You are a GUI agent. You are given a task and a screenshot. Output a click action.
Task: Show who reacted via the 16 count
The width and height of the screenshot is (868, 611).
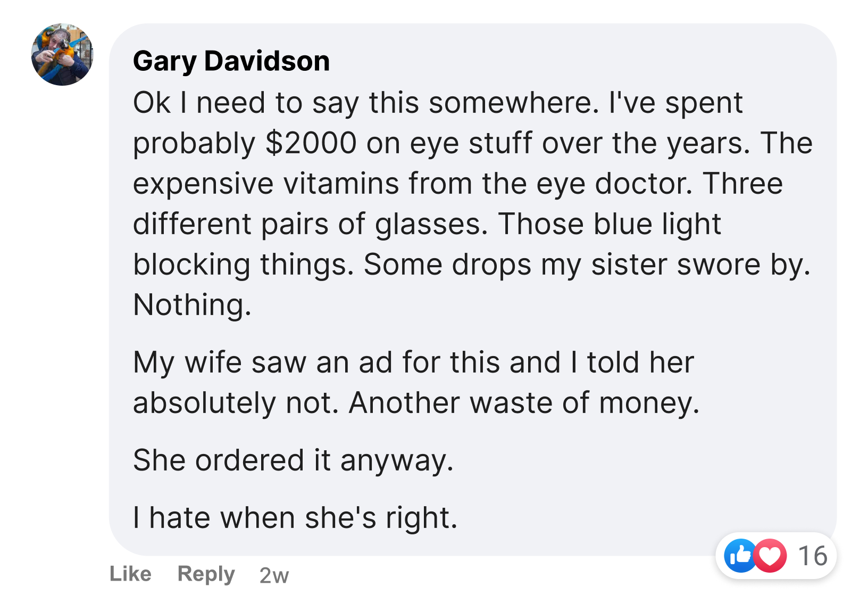click(x=813, y=556)
